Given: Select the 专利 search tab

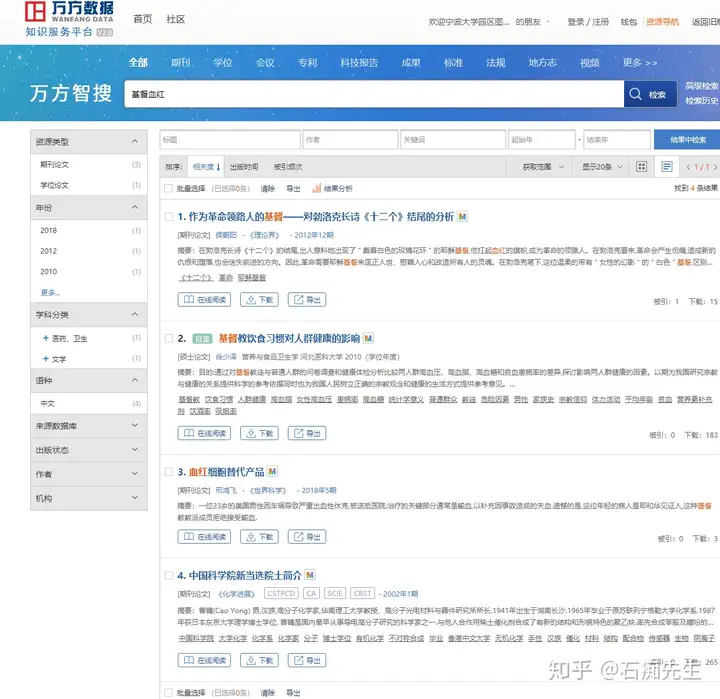Looking at the screenshot, I should pos(307,62).
